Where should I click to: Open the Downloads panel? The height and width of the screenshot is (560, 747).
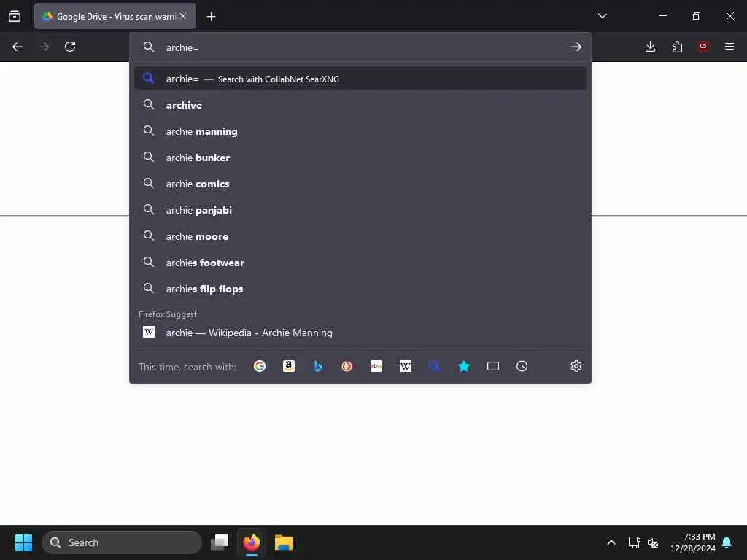pos(650,47)
